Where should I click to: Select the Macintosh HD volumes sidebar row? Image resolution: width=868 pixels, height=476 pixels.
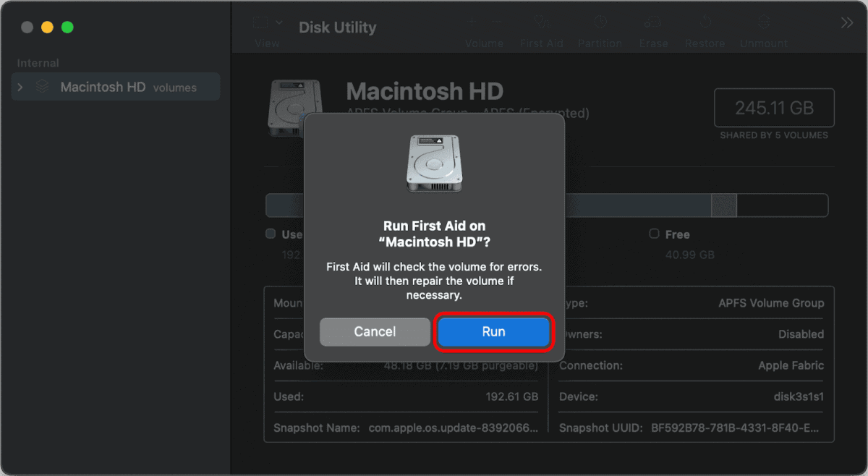click(116, 87)
